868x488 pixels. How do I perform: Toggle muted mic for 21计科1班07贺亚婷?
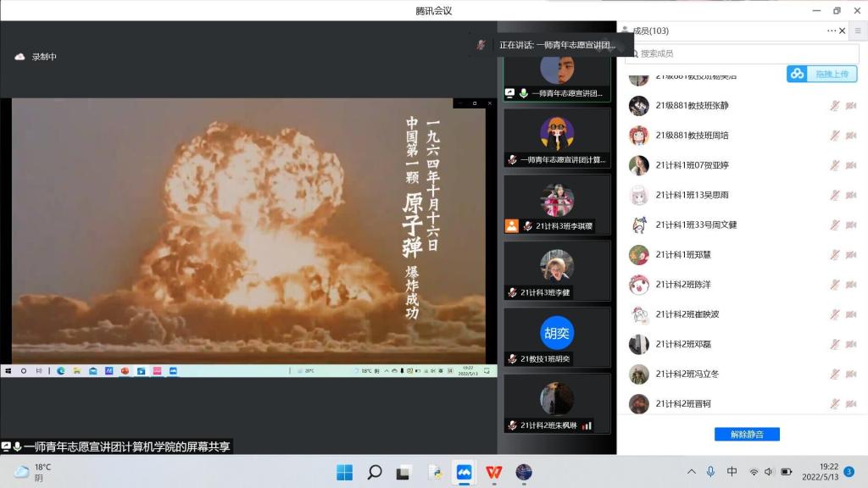tap(835, 165)
